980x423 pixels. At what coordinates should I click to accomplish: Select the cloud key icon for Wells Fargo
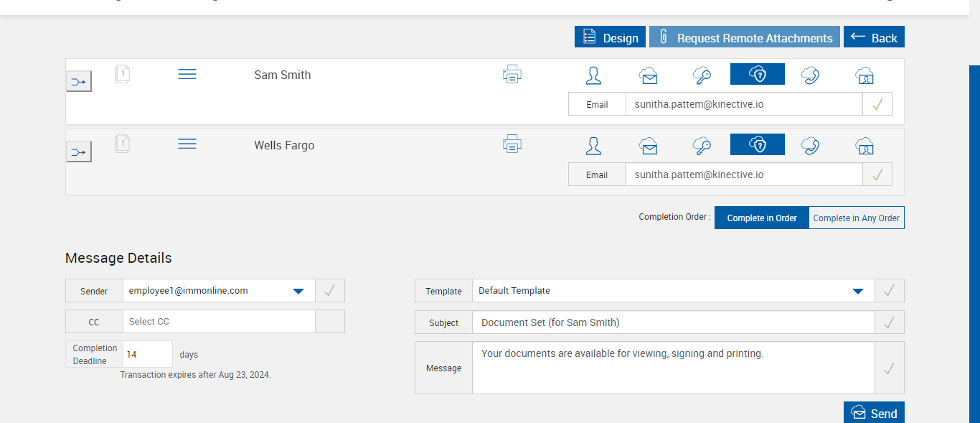[702, 146]
